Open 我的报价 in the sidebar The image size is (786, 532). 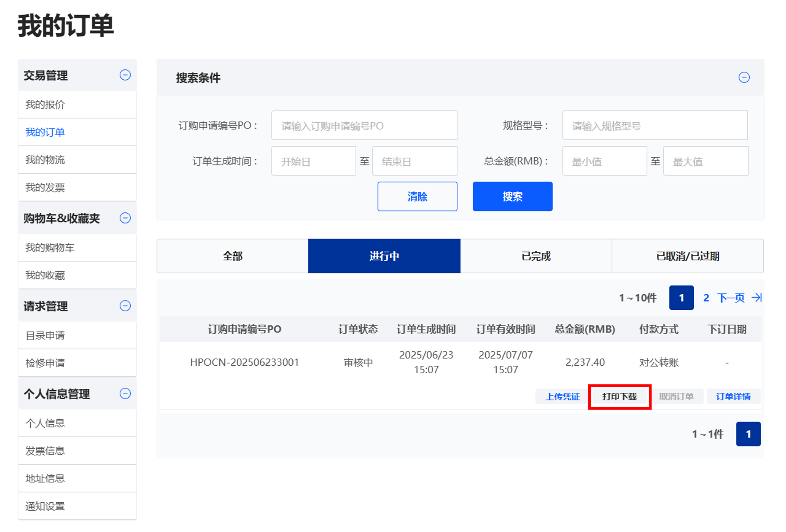(45, 105)
